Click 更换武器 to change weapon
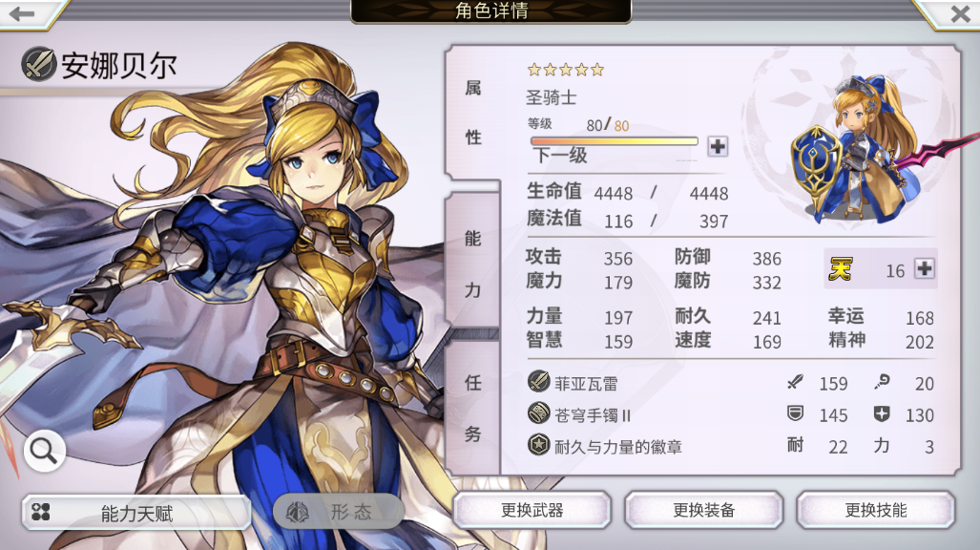This screenshot has height=550, width=980. point(532,510)
